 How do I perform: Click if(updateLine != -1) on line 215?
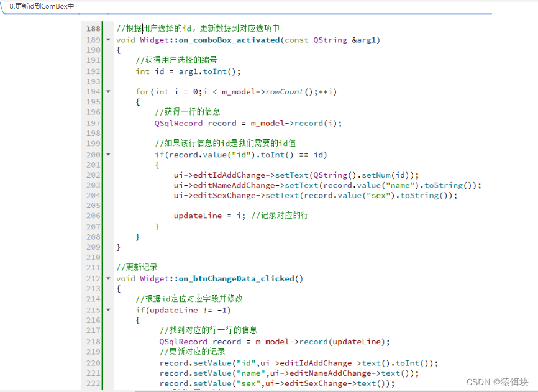click(x=183, y=311)
